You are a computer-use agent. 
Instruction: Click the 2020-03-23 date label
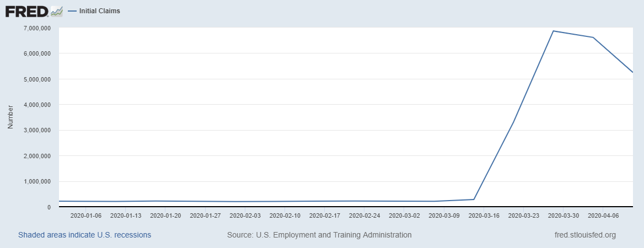click(x=524, y=215)
